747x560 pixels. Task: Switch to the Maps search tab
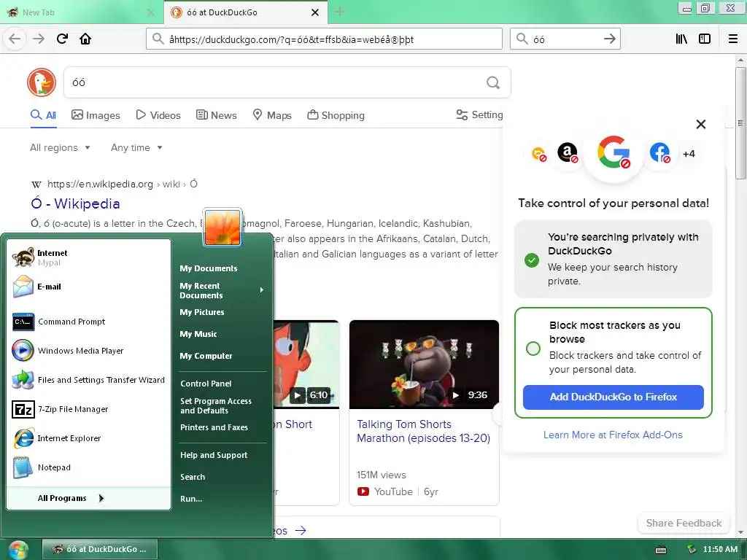[272, 115]
